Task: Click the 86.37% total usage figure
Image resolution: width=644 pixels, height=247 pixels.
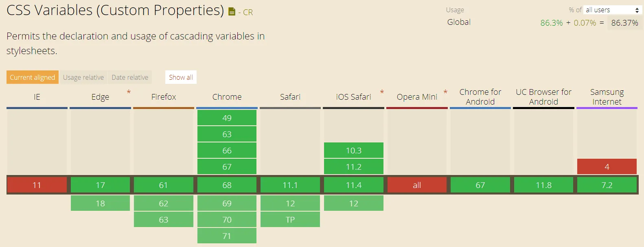Action: 625,23
